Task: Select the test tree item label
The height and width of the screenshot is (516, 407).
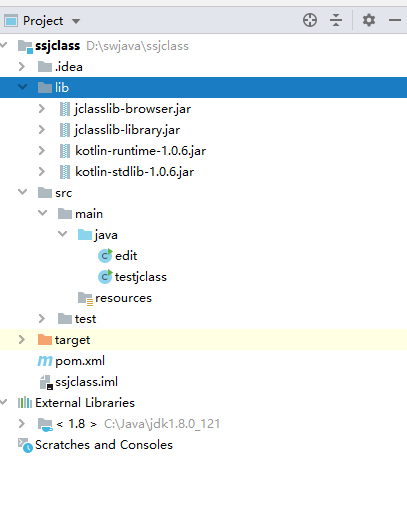Action: click(85, 319)
